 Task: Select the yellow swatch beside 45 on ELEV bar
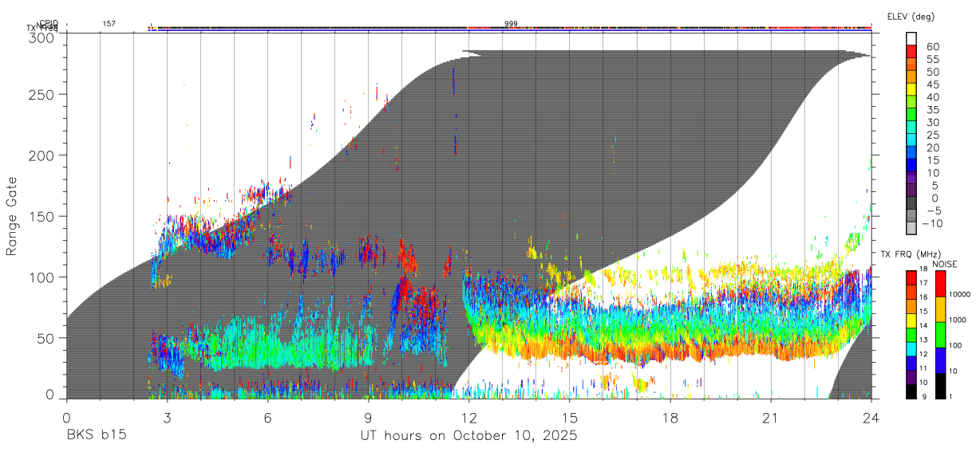[911, 88]
